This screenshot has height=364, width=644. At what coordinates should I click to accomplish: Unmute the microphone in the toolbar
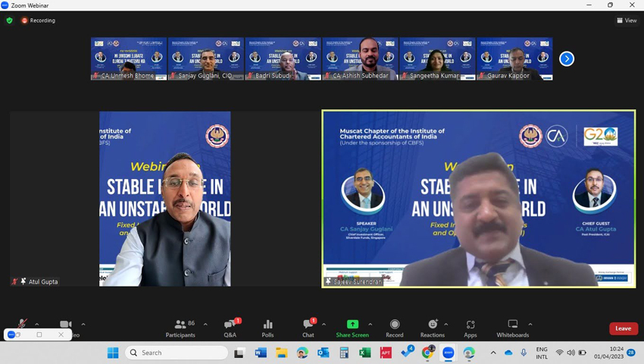coord(22,325)
